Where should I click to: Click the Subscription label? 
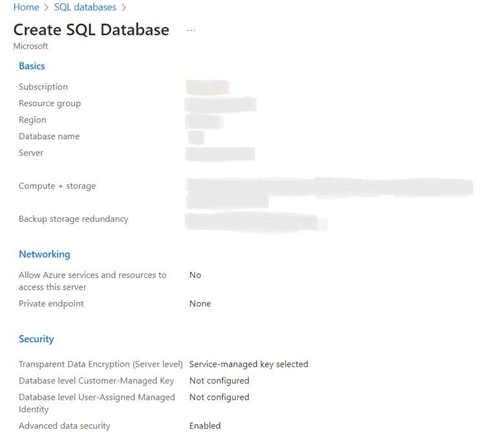click(x=43, y=87)
